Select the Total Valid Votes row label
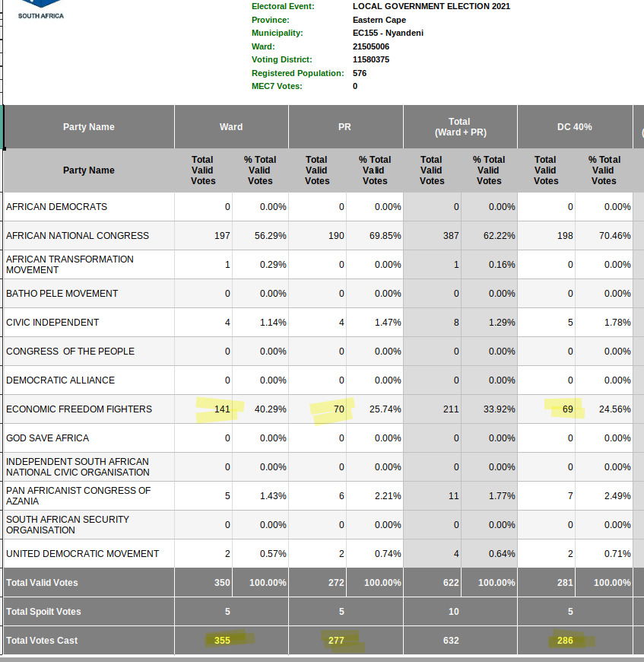The width and height of the screenshot is (644, 662). coord(42,583)
